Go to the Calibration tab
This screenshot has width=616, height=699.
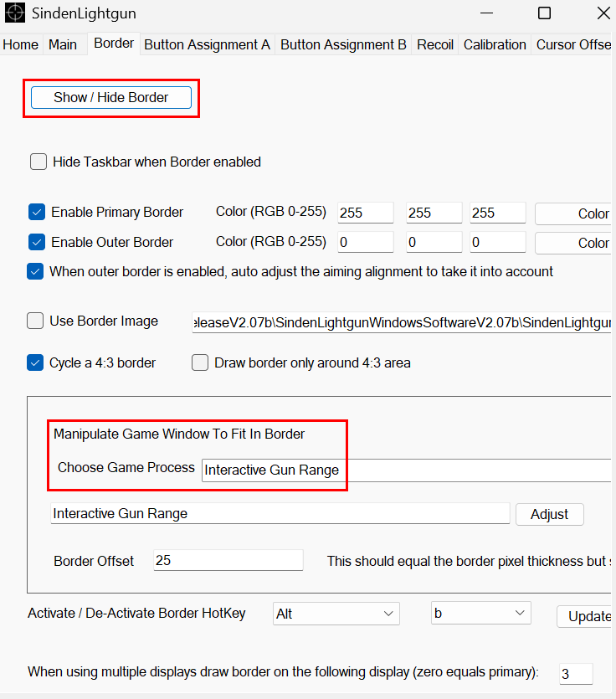pyautogui.click(x=495, y=44)
